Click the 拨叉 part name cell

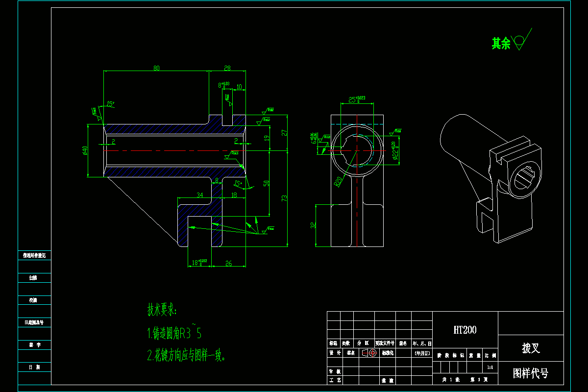[531, 348]
